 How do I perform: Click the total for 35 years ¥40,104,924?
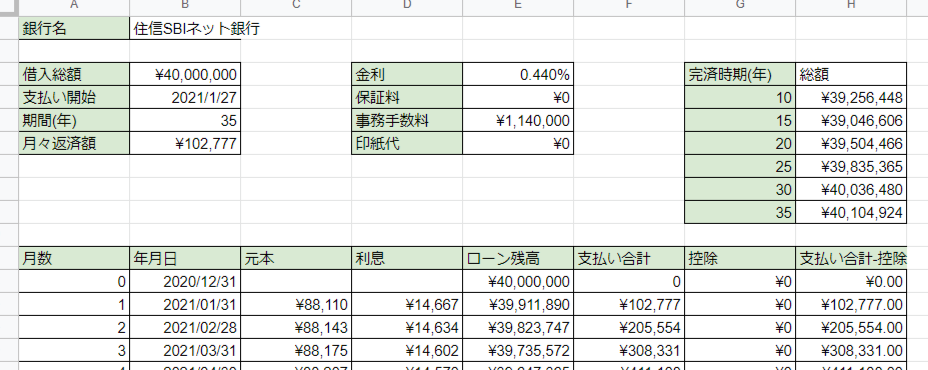(851, 213)
